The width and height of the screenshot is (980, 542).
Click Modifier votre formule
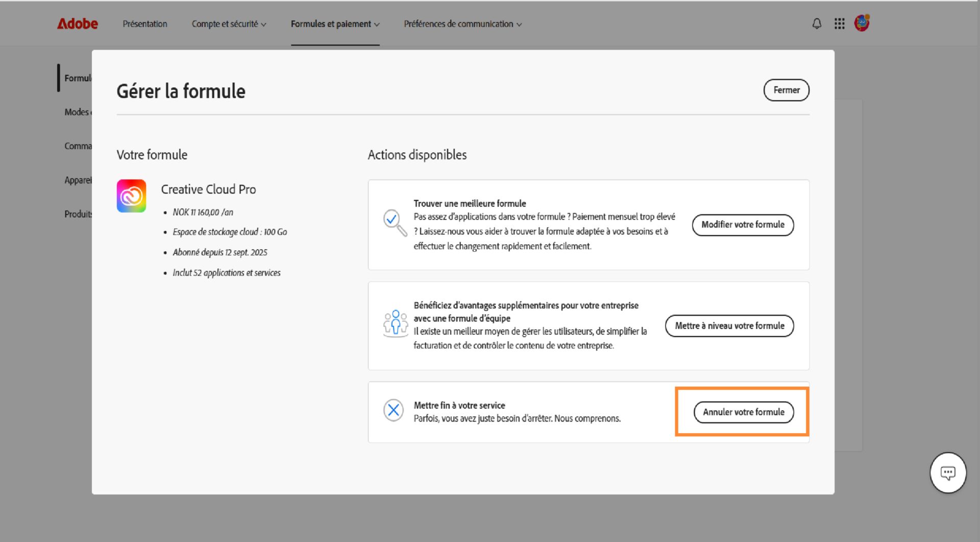click(743, 225)
